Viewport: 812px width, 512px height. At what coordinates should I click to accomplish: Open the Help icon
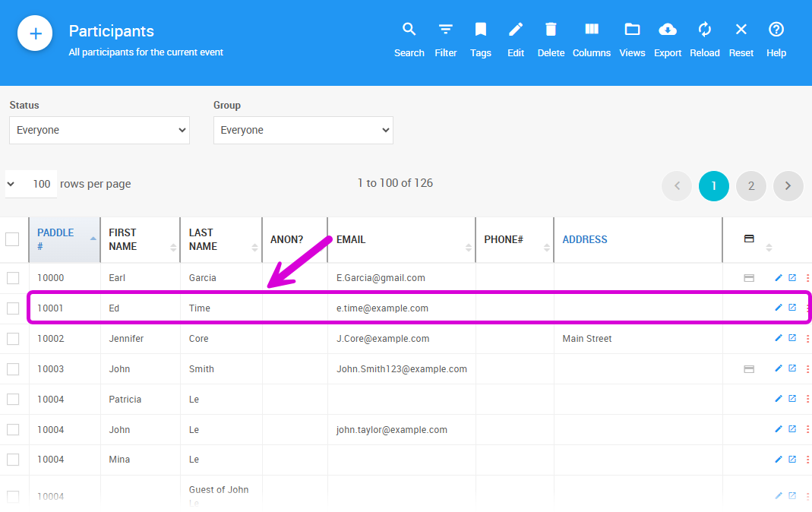click(x=776, y=30)
